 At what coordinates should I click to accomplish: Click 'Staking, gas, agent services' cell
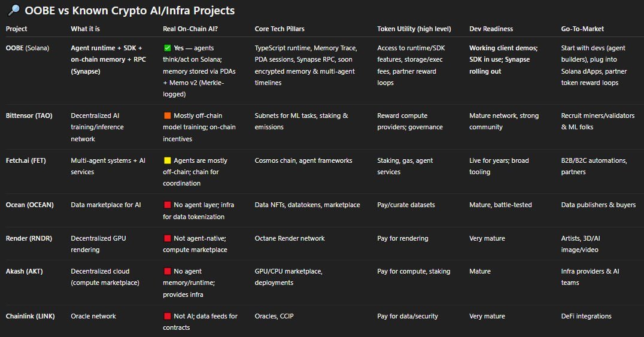tap(405, 166)
